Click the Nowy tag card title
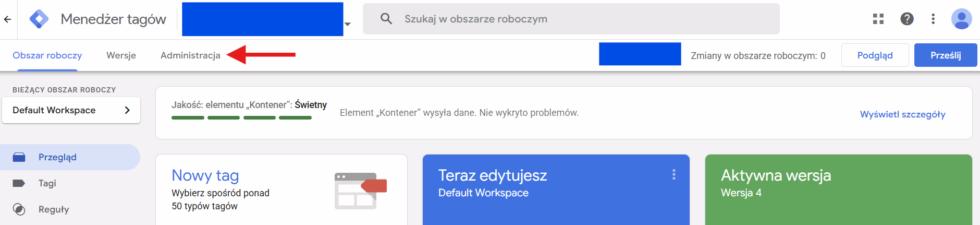The image size is (980, 225). tap(205, 175)
